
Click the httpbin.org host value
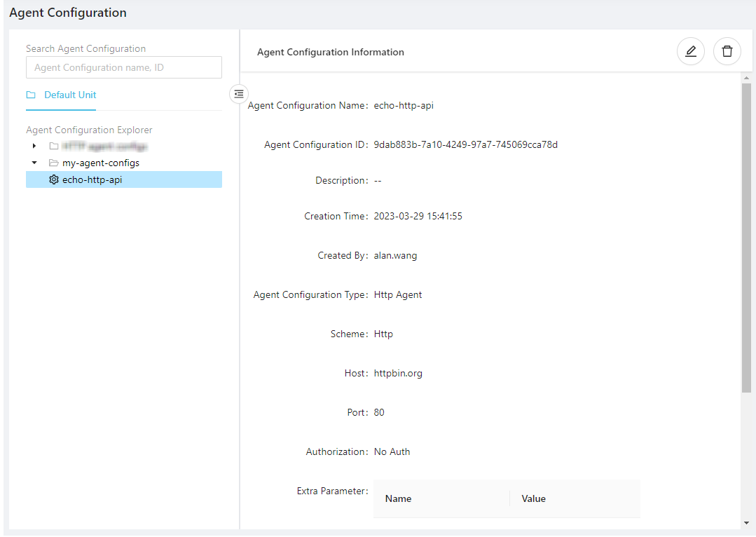tap(398, 374)
